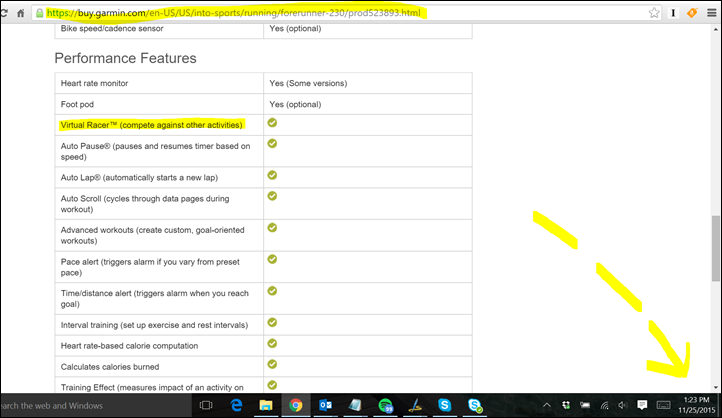722x418 pixels.
Task: Reload the page in Chrome
Action: pos(4,13)
